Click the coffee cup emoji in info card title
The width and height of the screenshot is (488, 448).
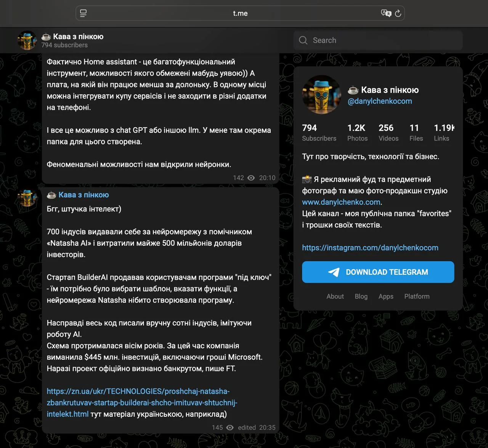(x=353, y=90)
